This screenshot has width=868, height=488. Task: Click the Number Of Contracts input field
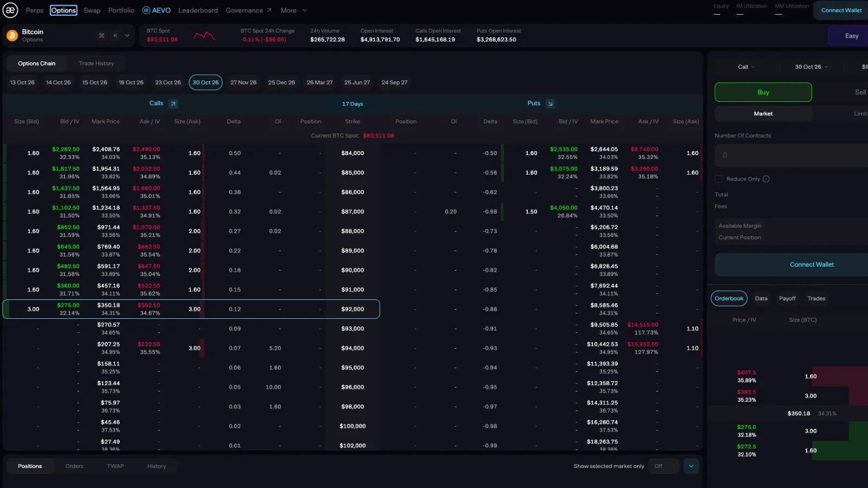point(792,156)
